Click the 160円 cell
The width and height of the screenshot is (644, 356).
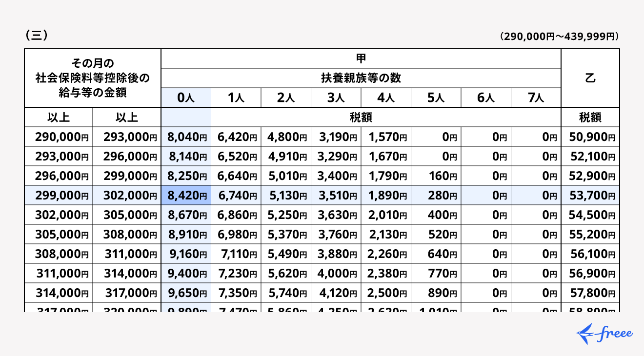436,176
